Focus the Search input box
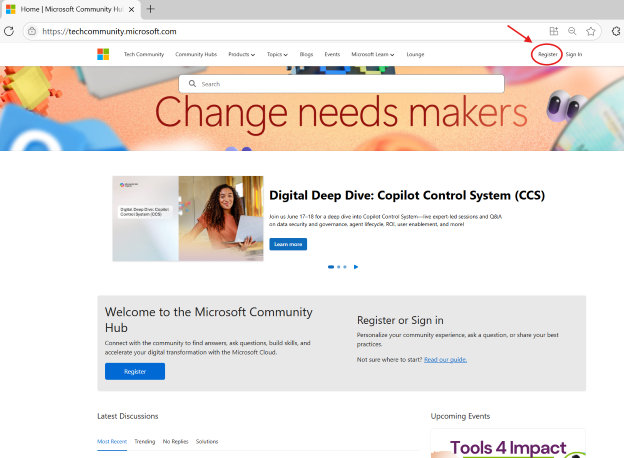The width and height of the screenshot is (624, 458). click(x=341, y=84)
